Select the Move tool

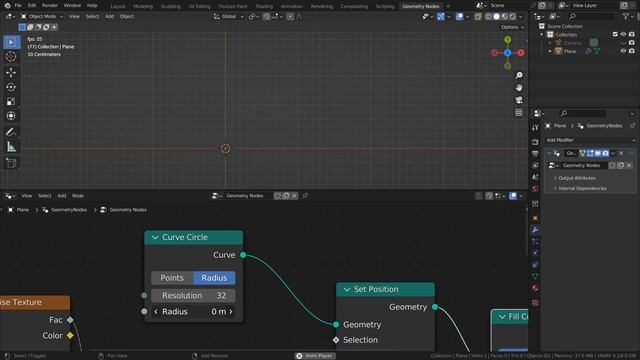(x=11, y=72)
